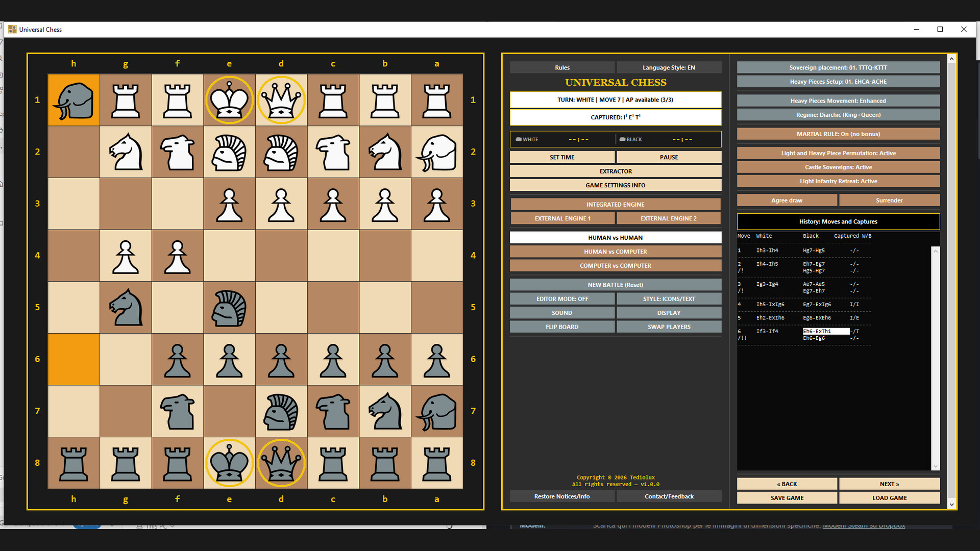Click highlighted Eh6-ExTh1 move in history

(x=826, y=332)
